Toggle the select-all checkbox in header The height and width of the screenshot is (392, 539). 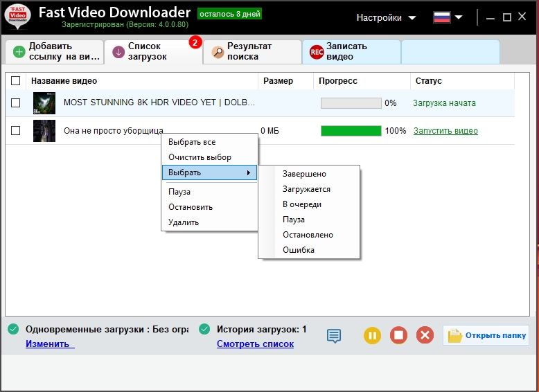pyautogui.click(x=15, y=81)
